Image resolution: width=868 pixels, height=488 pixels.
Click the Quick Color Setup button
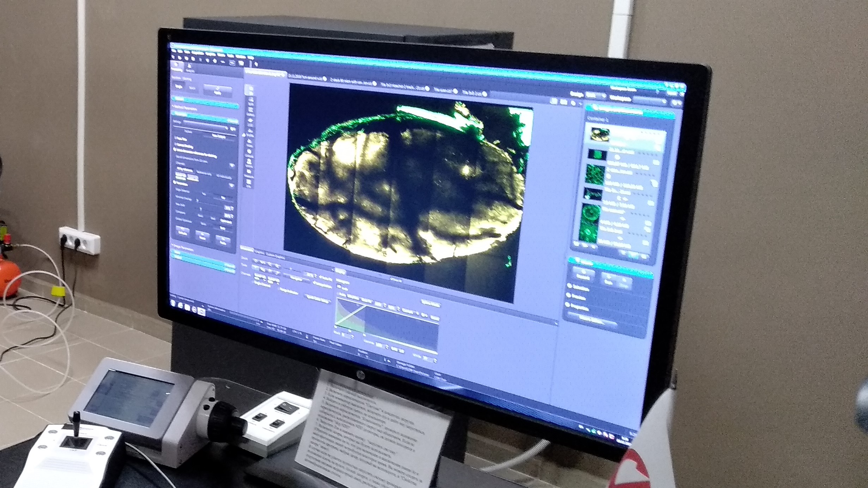[x=318, y=299]
